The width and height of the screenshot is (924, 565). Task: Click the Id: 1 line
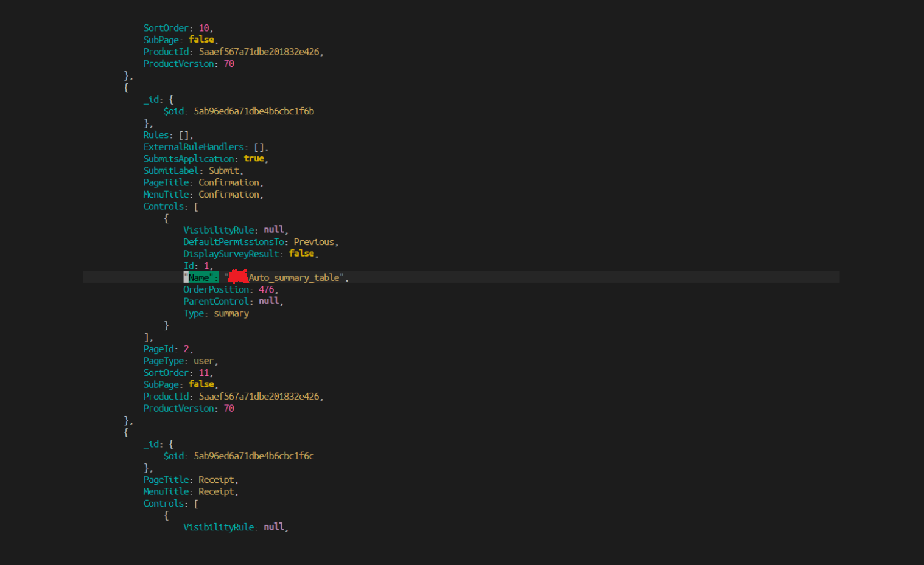198,266
